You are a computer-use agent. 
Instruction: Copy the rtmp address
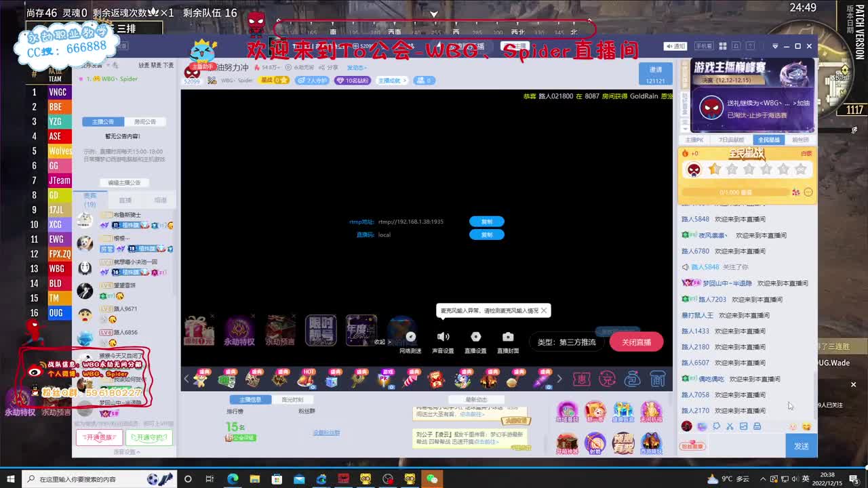(x=487, y=222)
